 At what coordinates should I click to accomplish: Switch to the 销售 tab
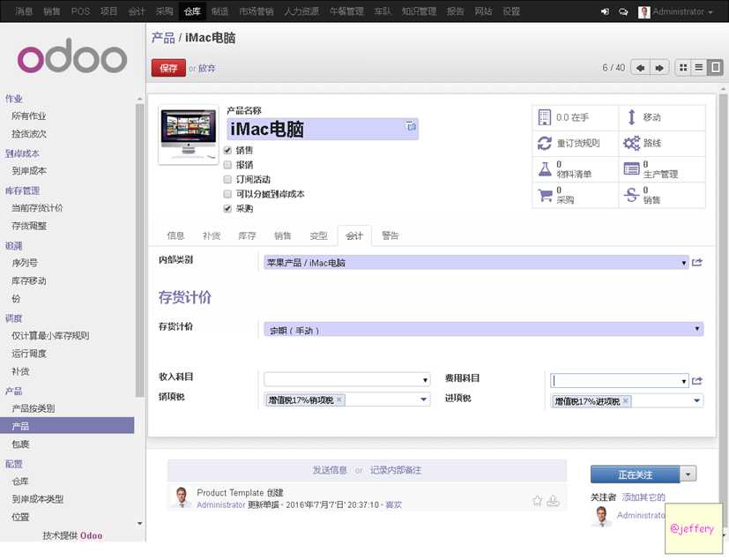[282, 235]
